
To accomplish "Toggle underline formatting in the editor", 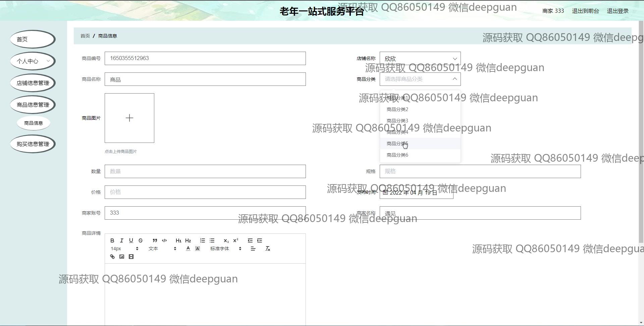I will click(x=131, y=240).
